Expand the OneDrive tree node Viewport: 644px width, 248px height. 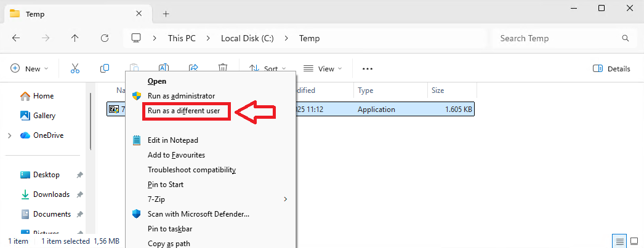pyautogui.click(x=9, y=135)
